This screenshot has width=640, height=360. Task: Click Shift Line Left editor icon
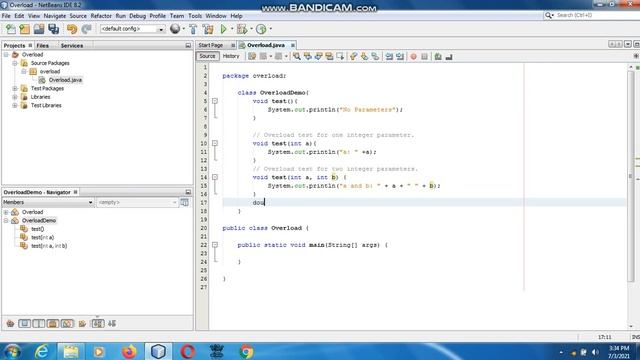click(x=389, y=56)
